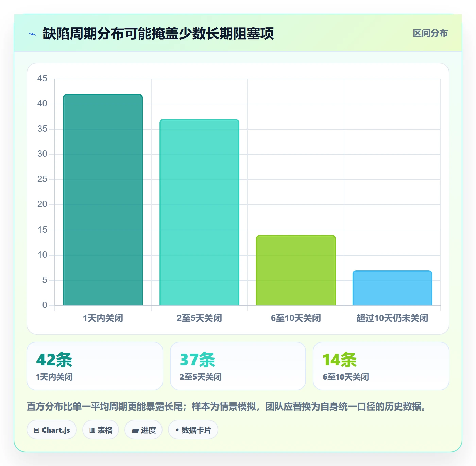Click the y-axis value 40
The width and height of the screenshot is (476, 466).
point(42,104)
